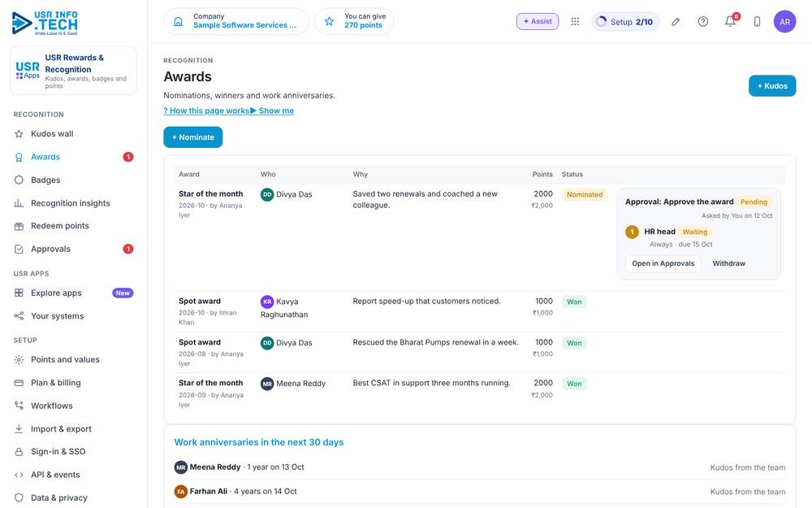Open the notifications bell
The width and height of the screenshot is (812, 508).
(x=730, y=22)
